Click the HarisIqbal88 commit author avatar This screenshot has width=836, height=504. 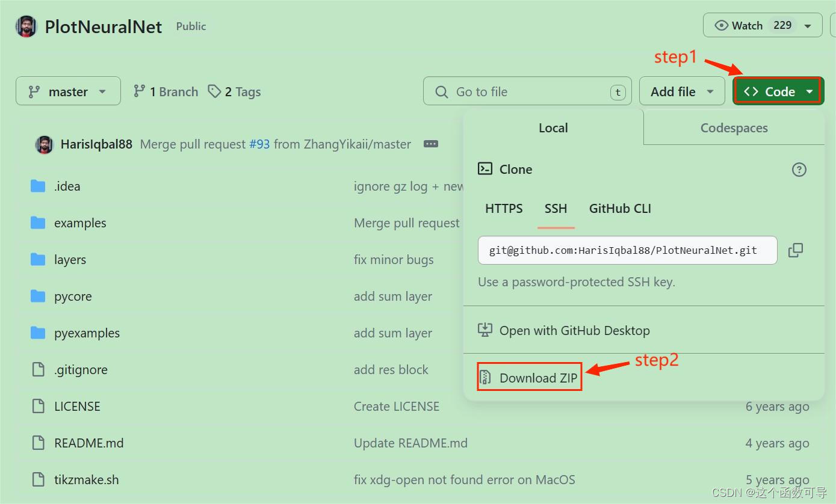point(44,144)
